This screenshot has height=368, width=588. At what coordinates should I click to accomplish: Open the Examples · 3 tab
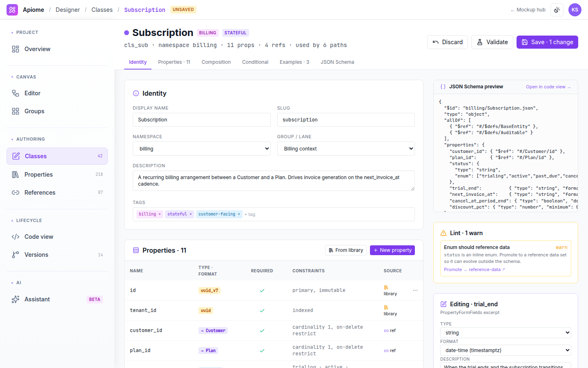(x=294, y=62)
